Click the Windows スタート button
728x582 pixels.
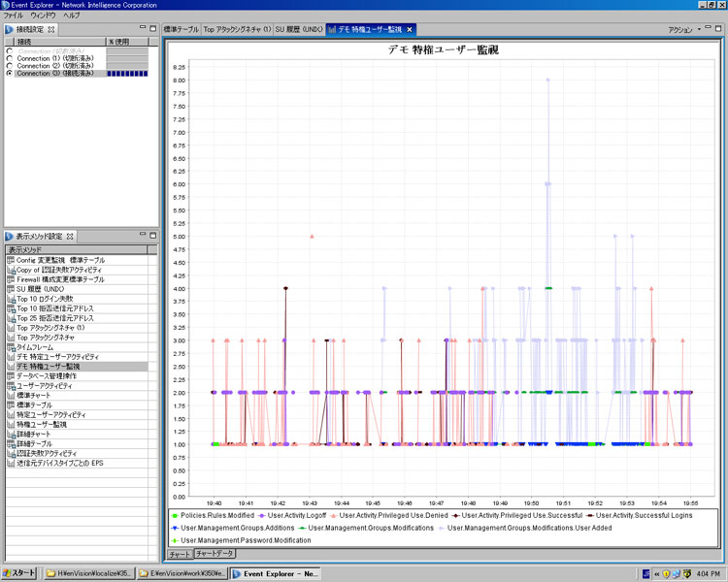point(19,573)
